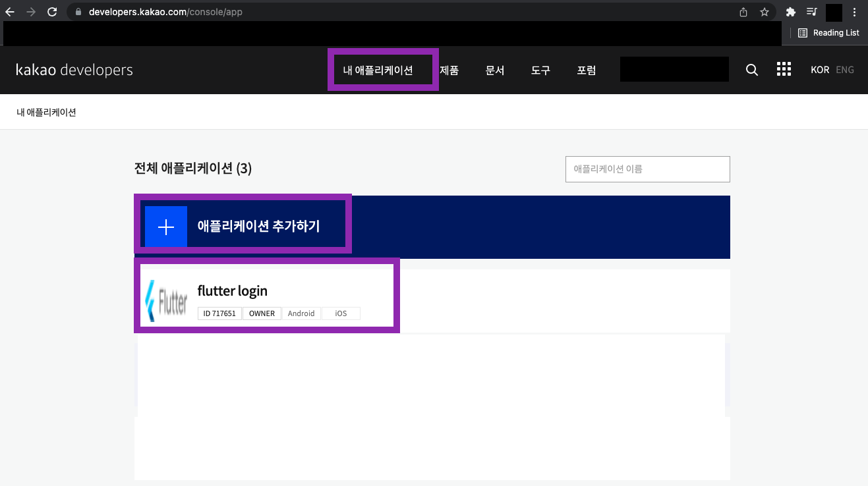Image resolution: width=868 pixels, height=486 pixels.
Task: Open media controls icon in toolbar
Action: tap(812, 12)
